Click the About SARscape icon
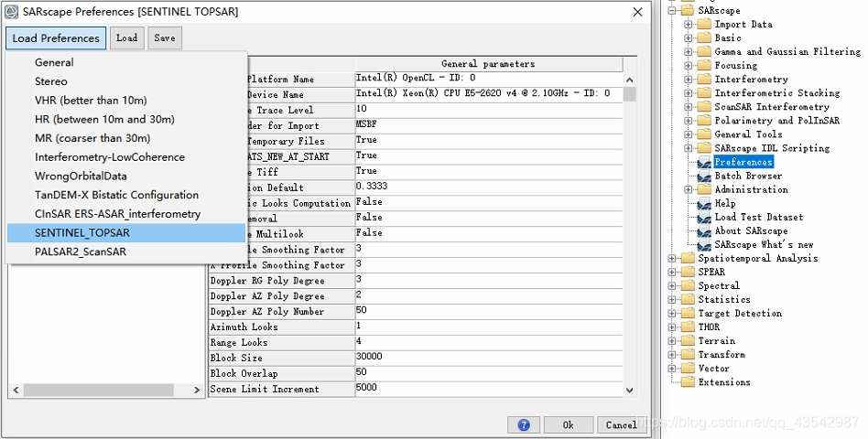The image size is (868, 439). 704,231
